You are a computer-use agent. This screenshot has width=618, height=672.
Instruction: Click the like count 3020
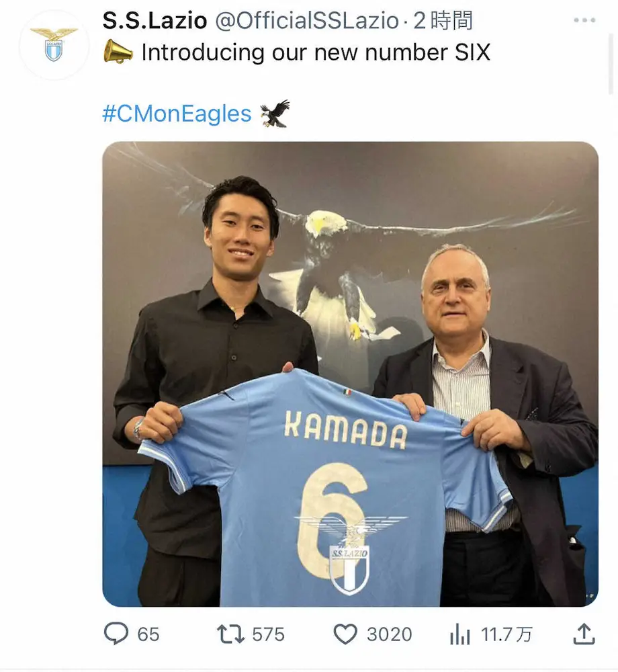tap(390, 634)
